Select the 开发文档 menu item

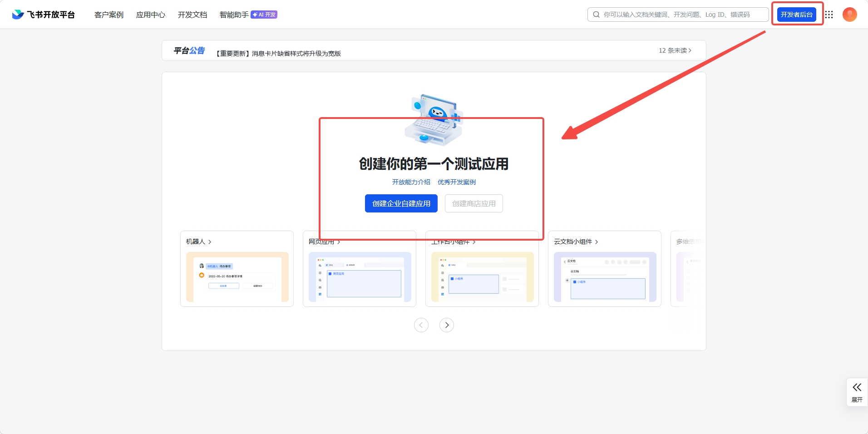click(192, 15)
